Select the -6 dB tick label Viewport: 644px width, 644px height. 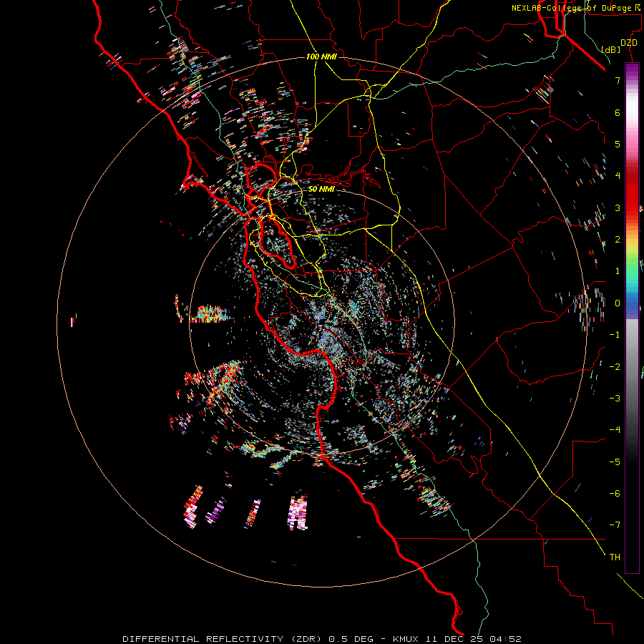615,494
